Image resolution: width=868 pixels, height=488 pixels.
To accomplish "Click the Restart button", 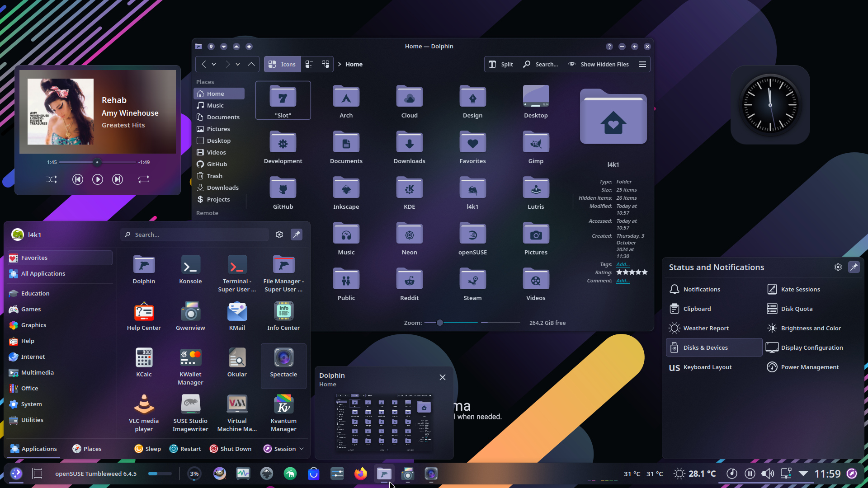I will tap(185, 449).
